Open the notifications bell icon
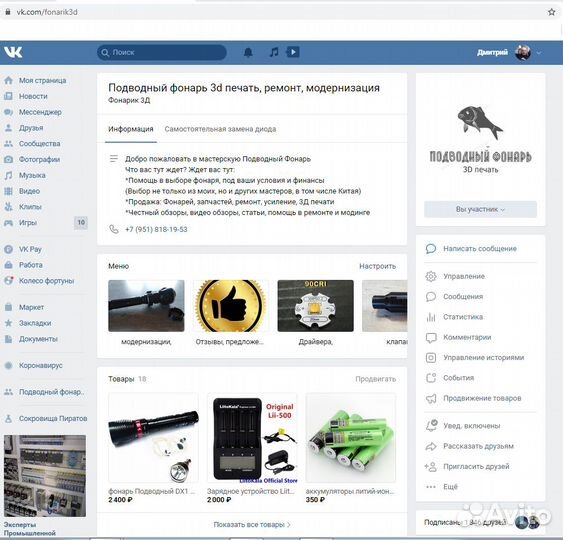This screenshot has height=540, width=563. pyautogui.click(x=248, y=52)
